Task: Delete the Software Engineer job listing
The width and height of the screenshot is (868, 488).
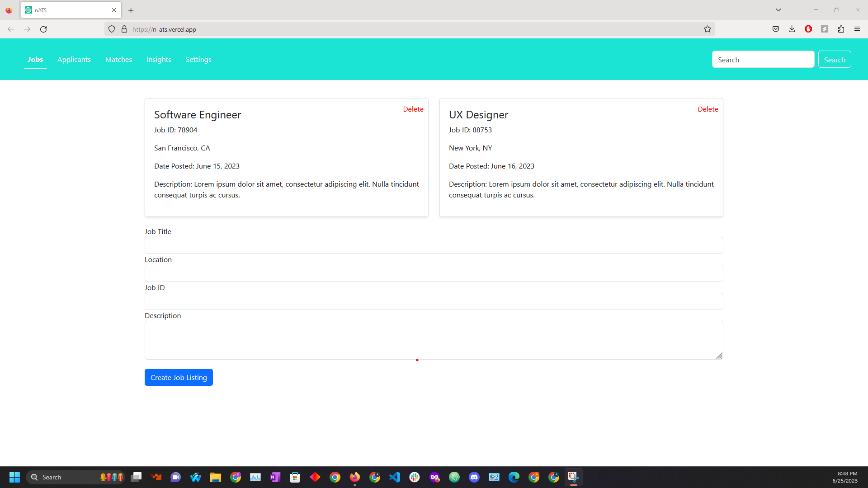Action: click(413, 109)
